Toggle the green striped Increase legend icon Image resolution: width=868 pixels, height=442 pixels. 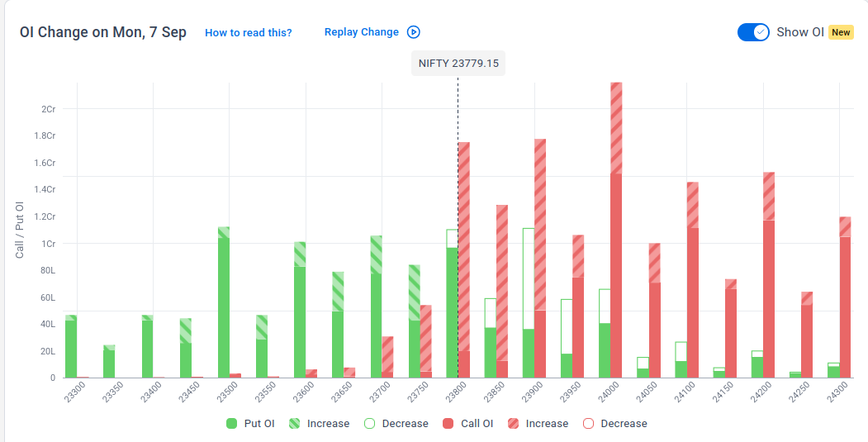point(295,424)
